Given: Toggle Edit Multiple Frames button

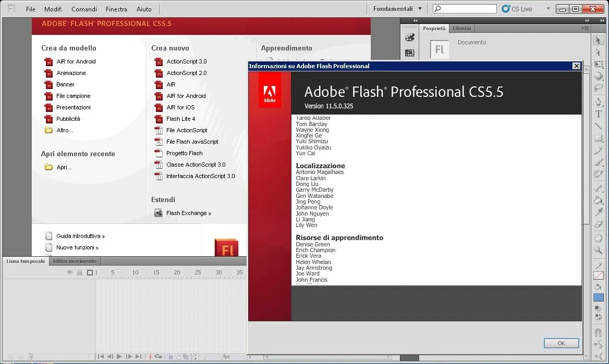Looking at the screenshot, I should pyautogui.click(x=186, y=357).
